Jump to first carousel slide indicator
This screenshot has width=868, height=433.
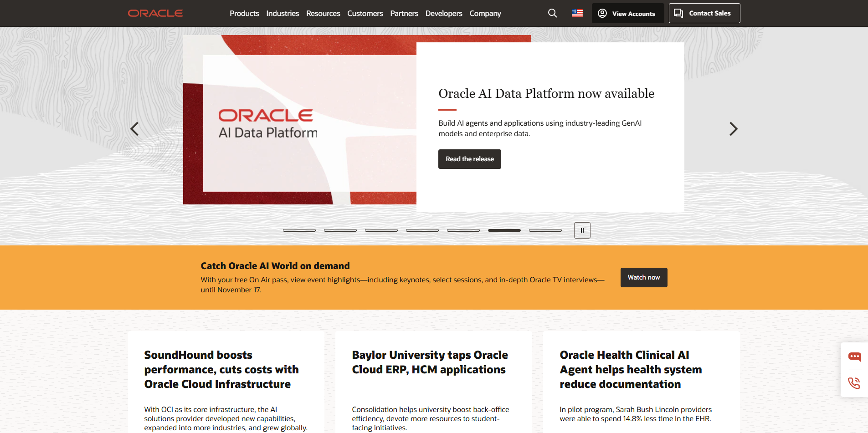point(299,230)
